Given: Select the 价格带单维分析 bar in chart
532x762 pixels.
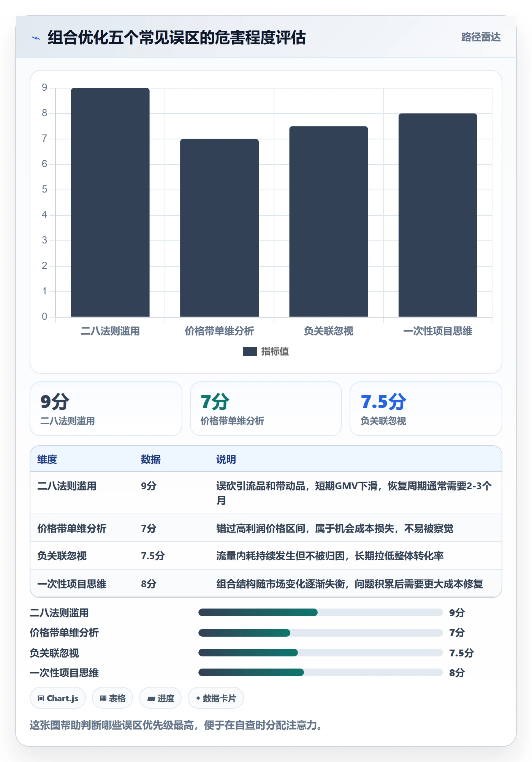Looking at the screenshot, I should point(219,228).
